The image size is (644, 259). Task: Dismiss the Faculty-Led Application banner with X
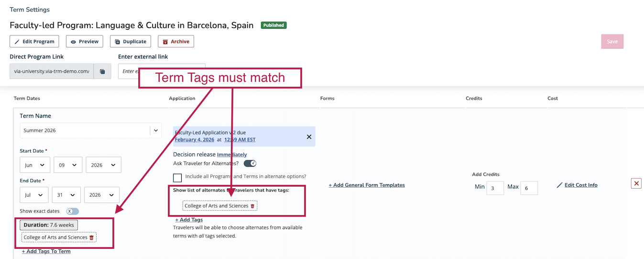(309, 137)
